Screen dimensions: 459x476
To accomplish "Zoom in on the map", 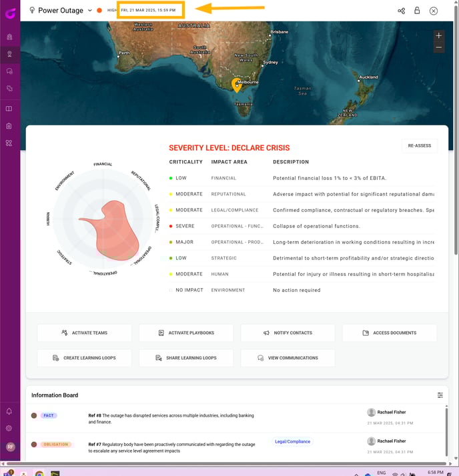I will point(438,36).
